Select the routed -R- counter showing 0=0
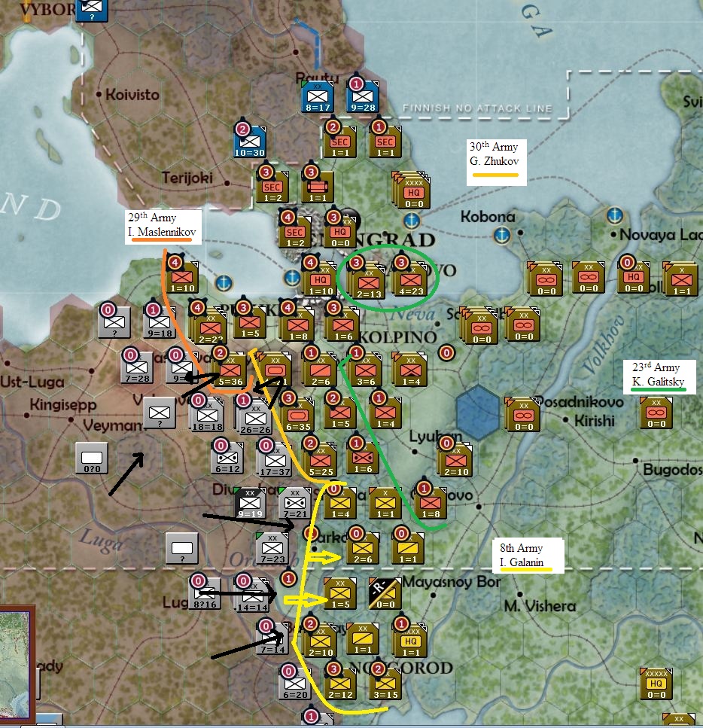This screenshot has width=703, height=728. (x=385, y=594)
